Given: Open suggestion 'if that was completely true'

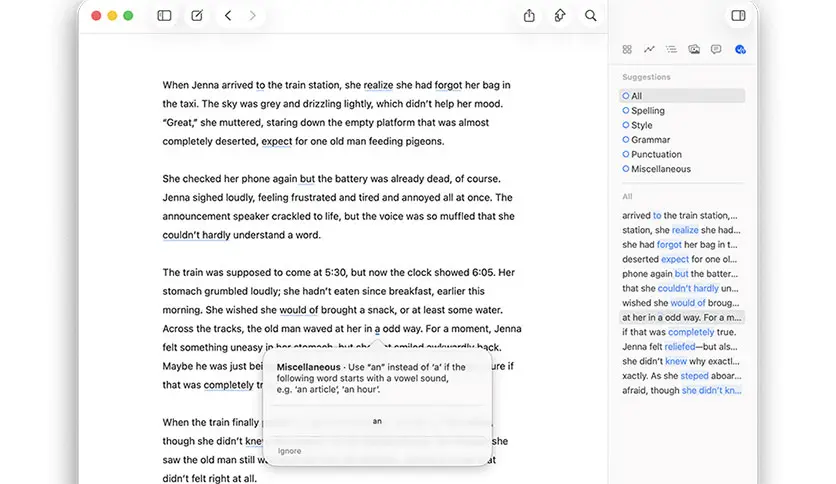Looking at the screenshot, I should click(679, 332).
